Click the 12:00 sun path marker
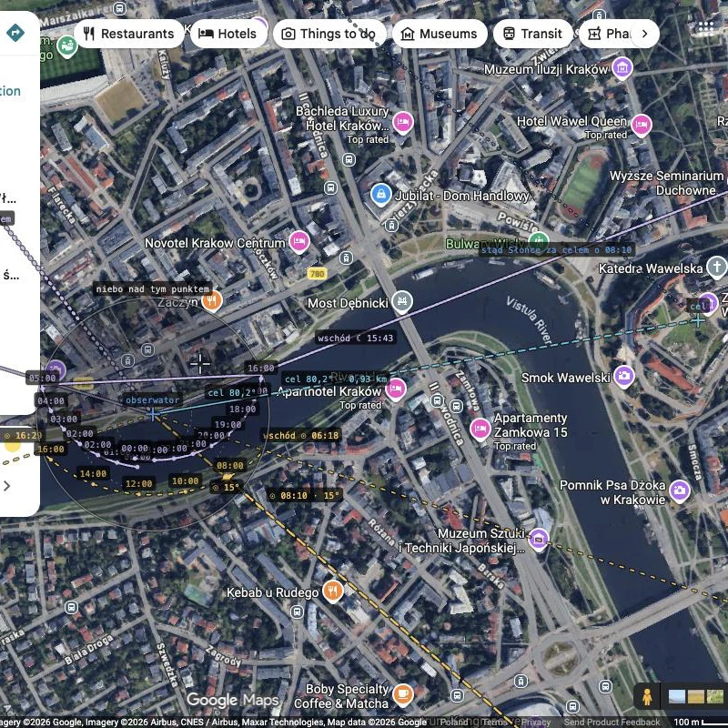The height and width of the screenshot is (728, 728). (139, 484)
